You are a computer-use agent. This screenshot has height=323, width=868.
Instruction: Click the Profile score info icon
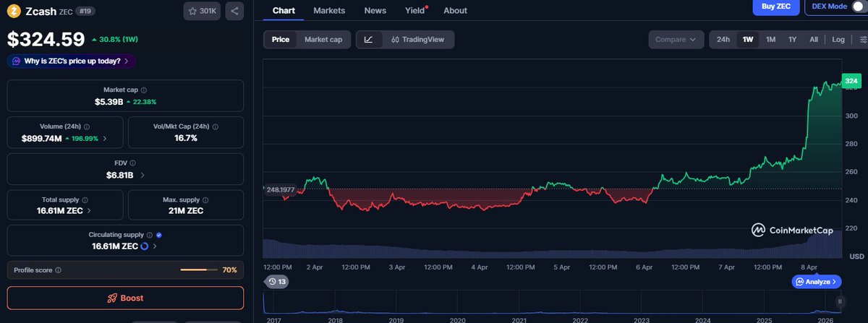[58, 270]
